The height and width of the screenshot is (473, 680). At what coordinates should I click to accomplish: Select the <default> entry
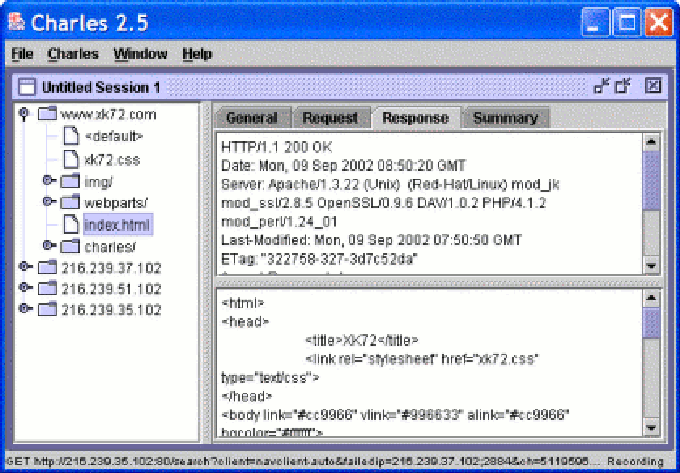pos(114,137)
